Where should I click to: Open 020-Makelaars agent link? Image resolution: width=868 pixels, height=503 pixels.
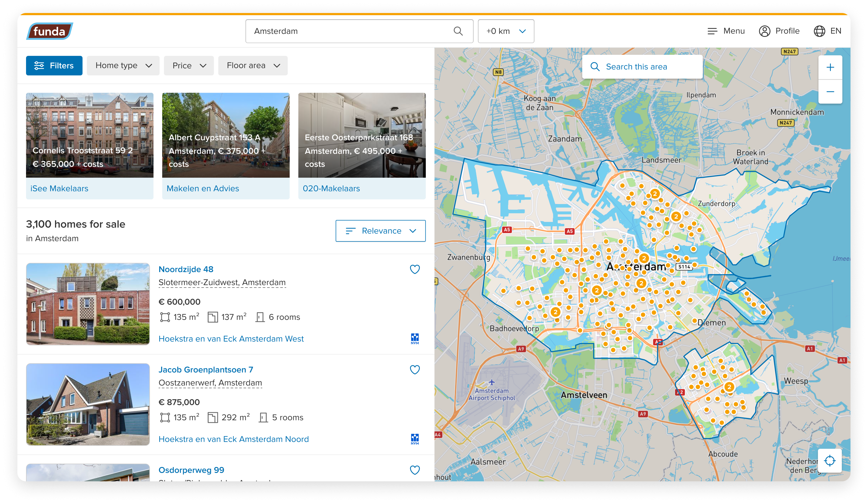coord(331,189)
